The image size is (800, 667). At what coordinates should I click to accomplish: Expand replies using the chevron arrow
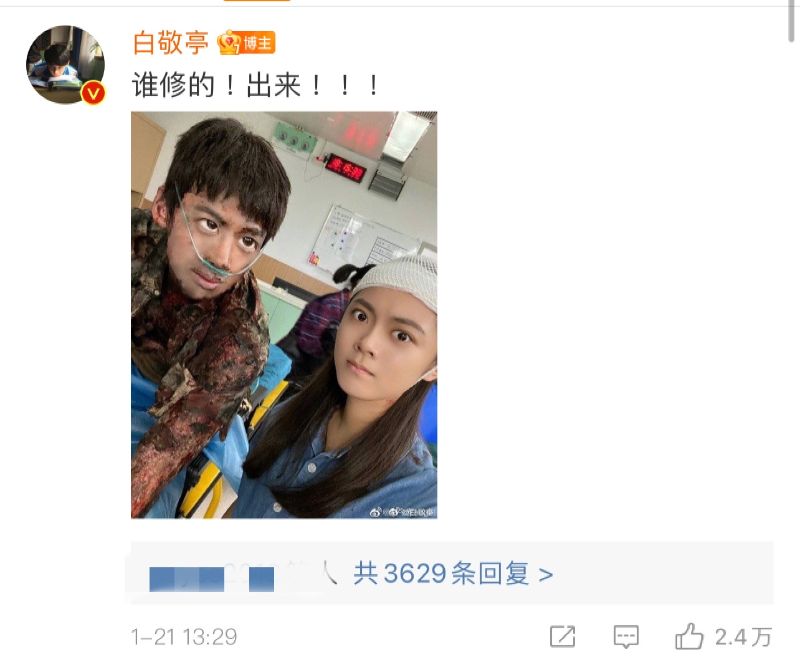pos(545,575)
